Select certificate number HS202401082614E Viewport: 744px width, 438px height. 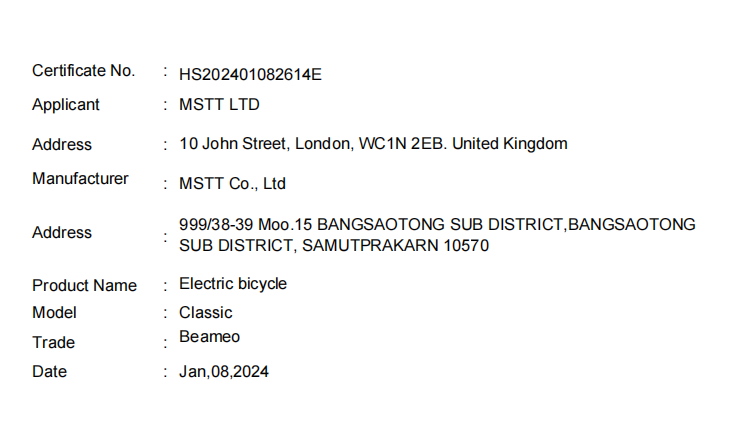tap(250, 74)
